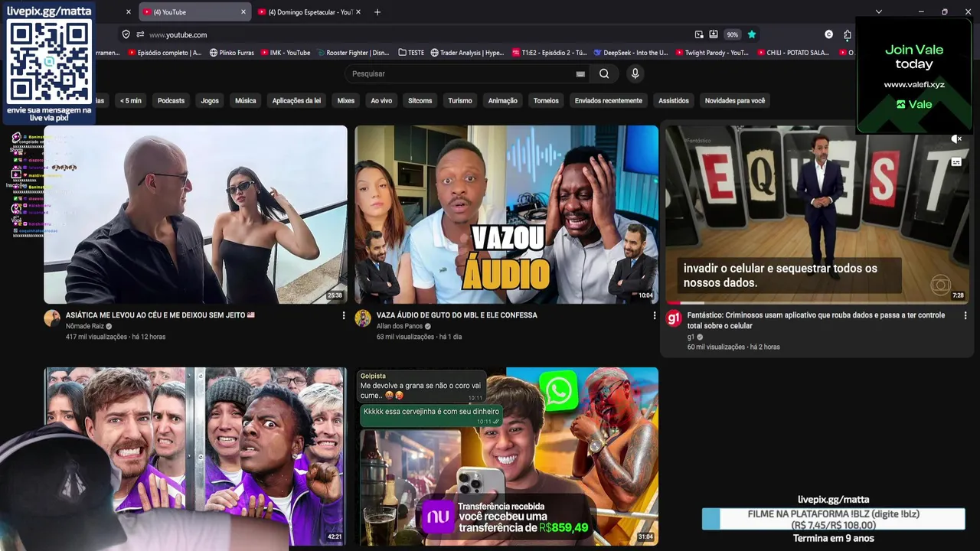Click the round C extension icon
Screen dimensions: 980x551
click(828, 34)
